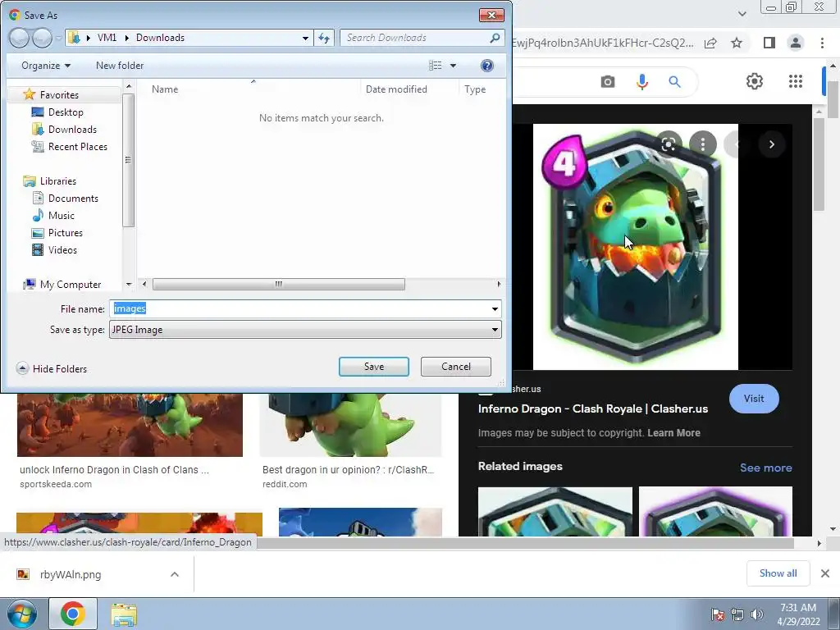Open the Chrome profile avatar
The height and width of the screenshot is (630, 840).
point(796,43)
